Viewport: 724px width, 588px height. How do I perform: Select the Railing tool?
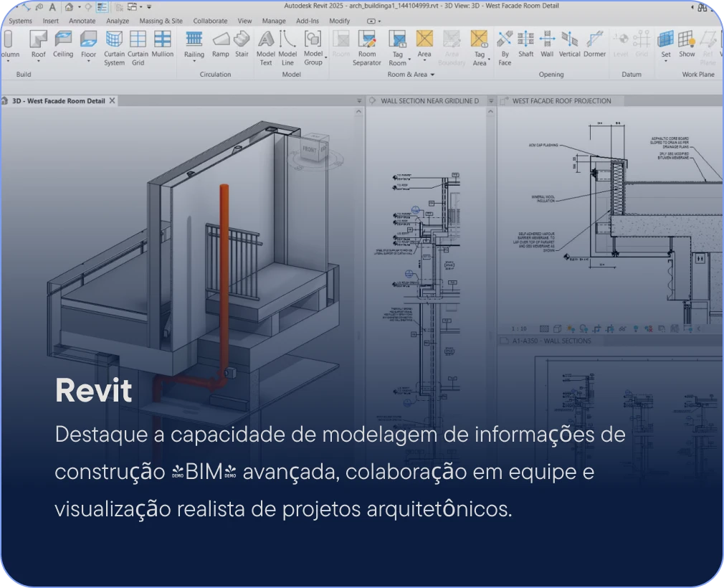point(194,44)
